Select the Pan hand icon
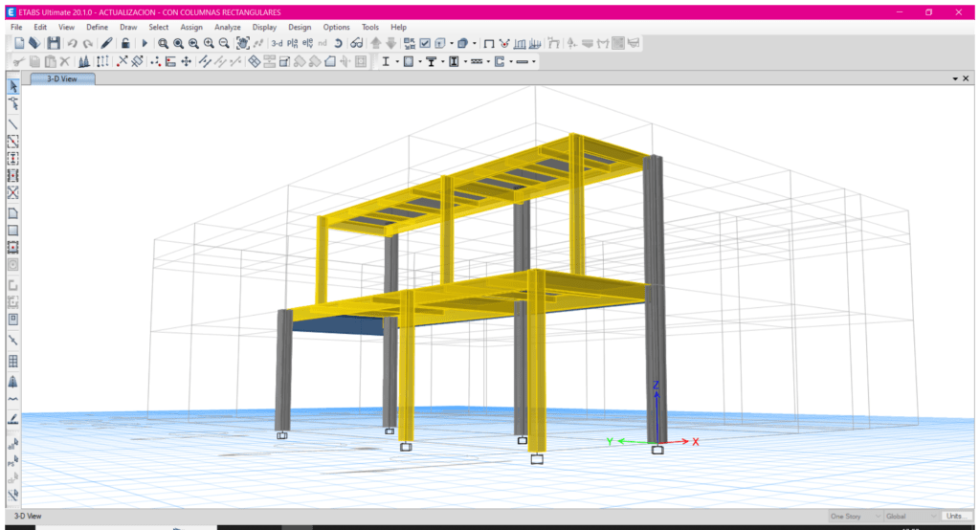The height and width of the screenshot is (530, 980). click(x=242, y=43)
